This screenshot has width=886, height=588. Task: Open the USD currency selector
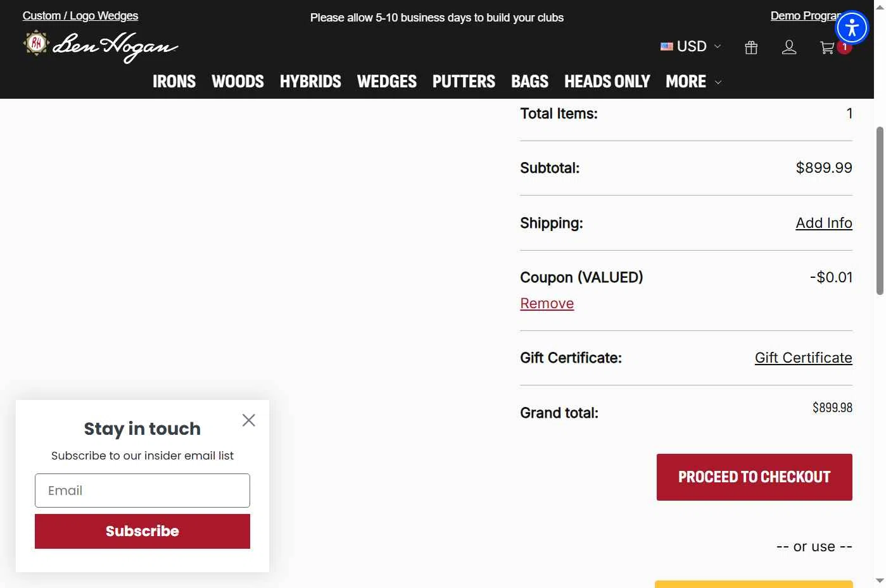click(690, 46)
